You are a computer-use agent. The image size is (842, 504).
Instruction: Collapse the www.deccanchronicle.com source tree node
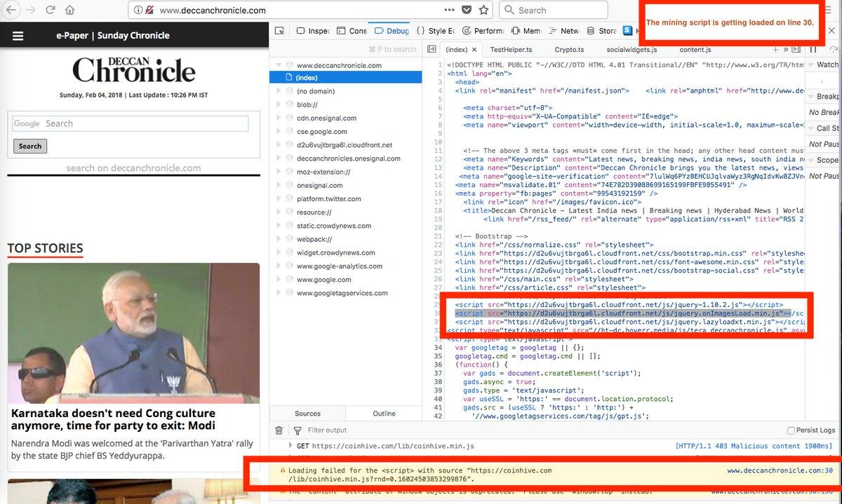[279, 65]
